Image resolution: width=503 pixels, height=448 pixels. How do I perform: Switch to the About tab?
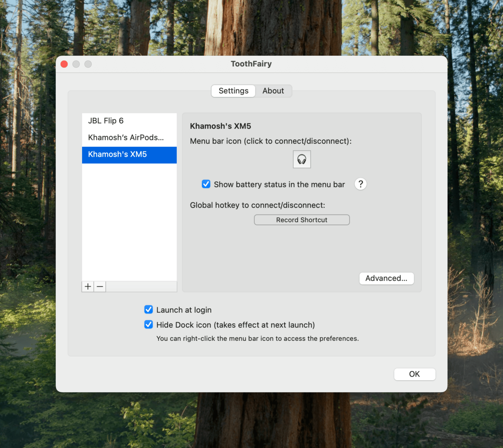point(273,91)
